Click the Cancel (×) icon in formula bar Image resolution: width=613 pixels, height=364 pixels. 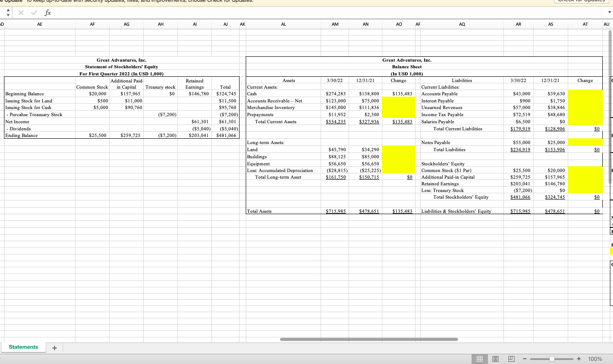point(21,12)
